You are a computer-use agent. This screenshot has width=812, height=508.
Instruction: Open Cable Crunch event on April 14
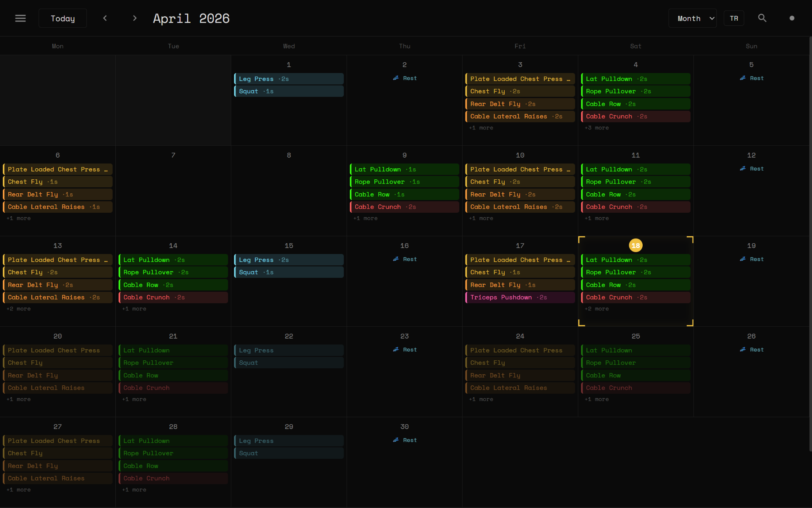[173, 297]
